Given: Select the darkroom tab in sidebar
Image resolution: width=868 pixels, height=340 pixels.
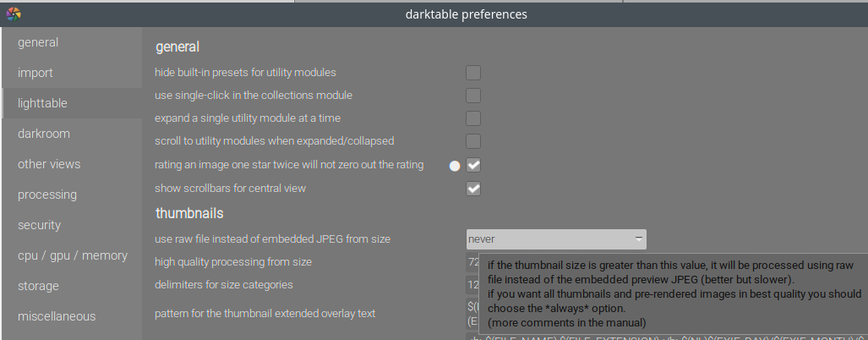Looking at the screenshot, I should coord(44,134).
